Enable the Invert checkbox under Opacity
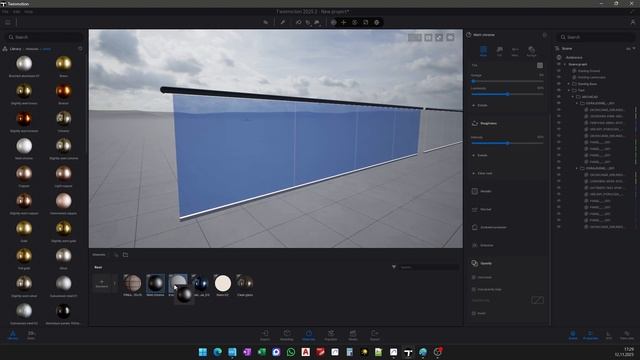Viewport: 640px width, 360px height. 474,313
